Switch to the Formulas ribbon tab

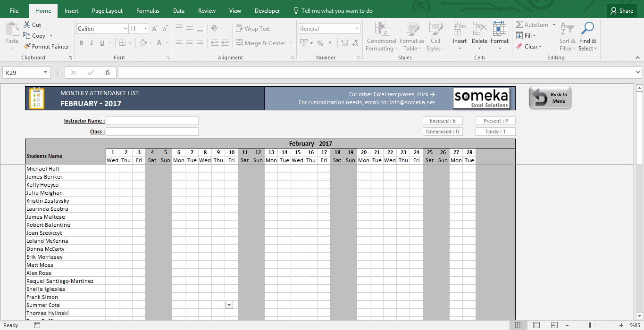point(148,11)
